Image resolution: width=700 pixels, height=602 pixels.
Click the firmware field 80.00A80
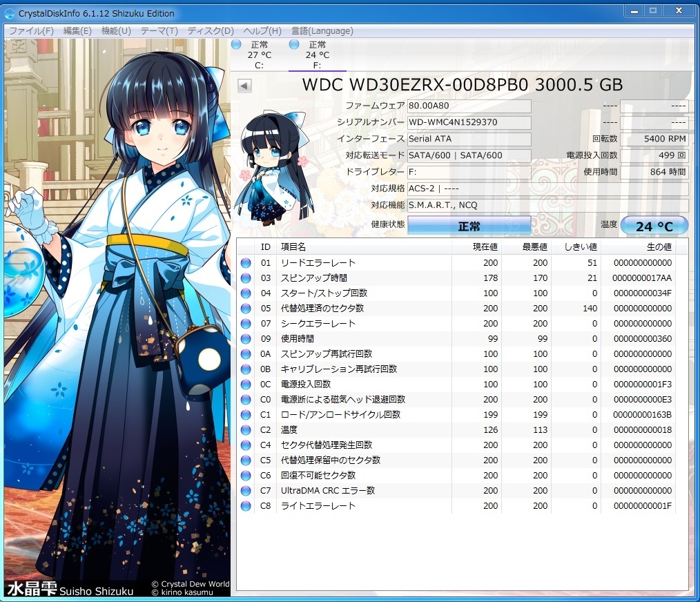click(469, 106)
